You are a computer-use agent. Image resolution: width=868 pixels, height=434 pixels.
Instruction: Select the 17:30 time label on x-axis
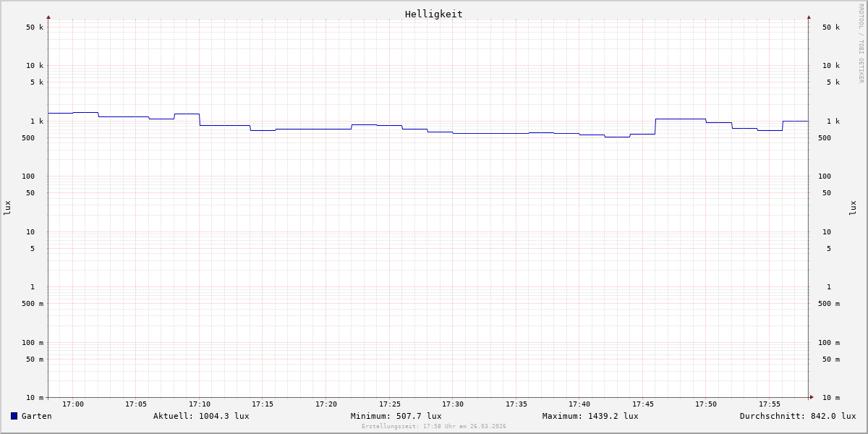pos(453,404)
